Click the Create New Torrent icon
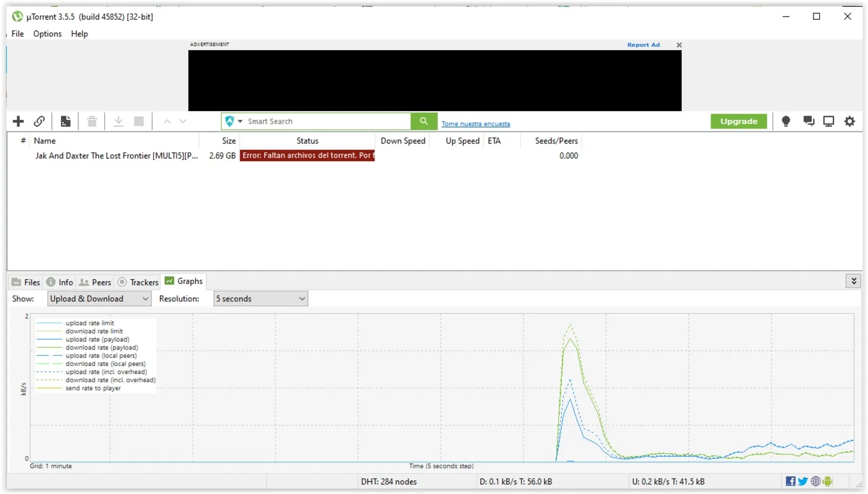The width and height of the screenshot is (868, 494). click(x=65, y=122)
